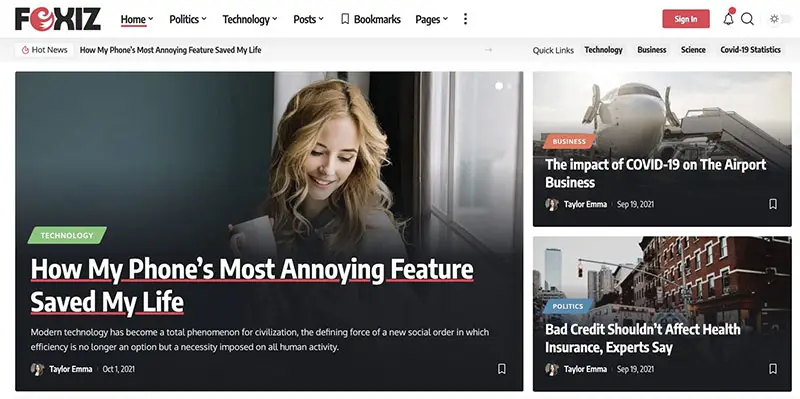Bookmark the Phone's Most Annoying Feature article

point(502,368)
